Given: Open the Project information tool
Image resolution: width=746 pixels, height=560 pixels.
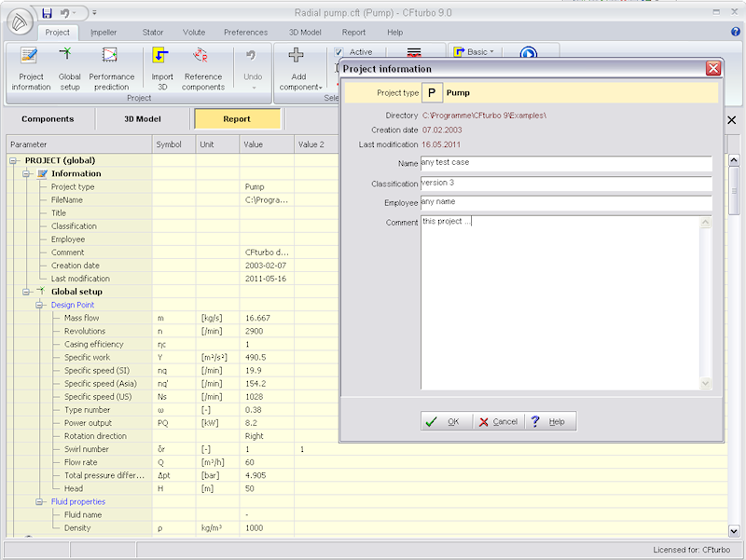Looking at the screenshot, I should pyautogui.click(x=31, y=68).
